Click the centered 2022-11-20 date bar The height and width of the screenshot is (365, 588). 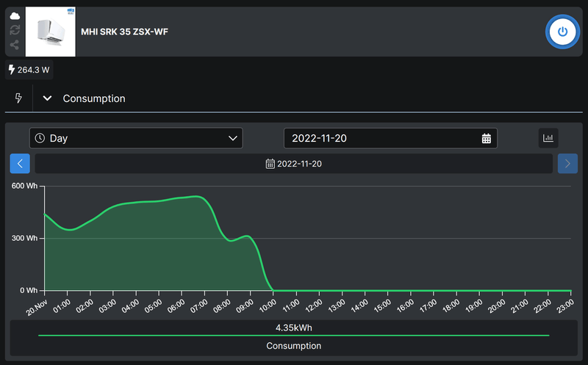(x=294, y=164)
